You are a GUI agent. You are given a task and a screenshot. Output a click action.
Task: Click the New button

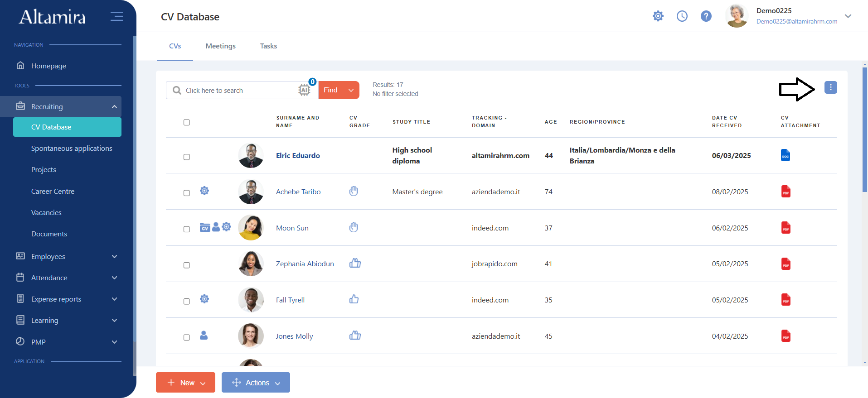tap(185, 383)
